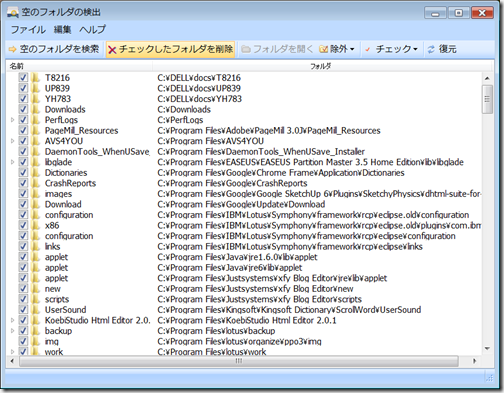Viewport: 504px width, 393px height.
Task: Uncheck the T8216 folder checkbox
Action: point(23,78)
